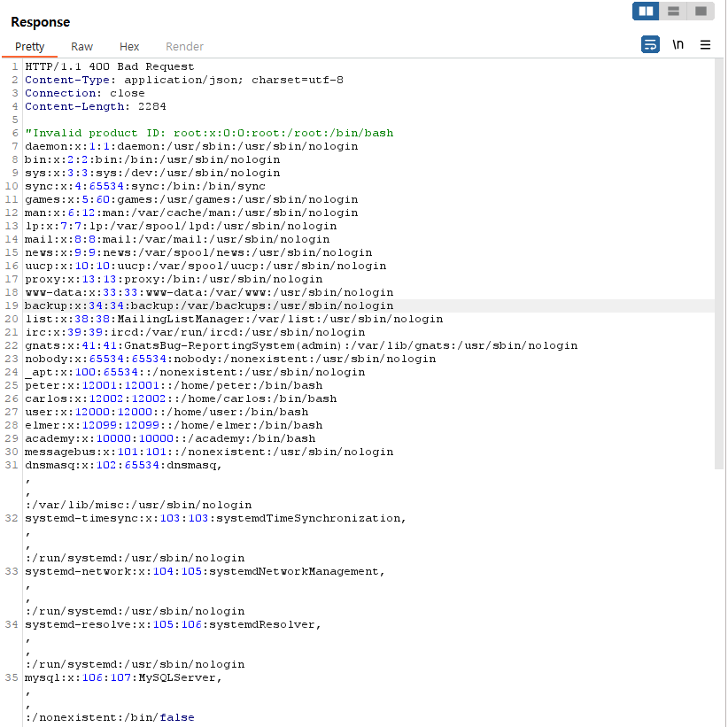Image resolution: width=728 pixels, height=727 pixels.
Task: Click the bin:x:2:2 entry line
Action: tap(152, 159)
